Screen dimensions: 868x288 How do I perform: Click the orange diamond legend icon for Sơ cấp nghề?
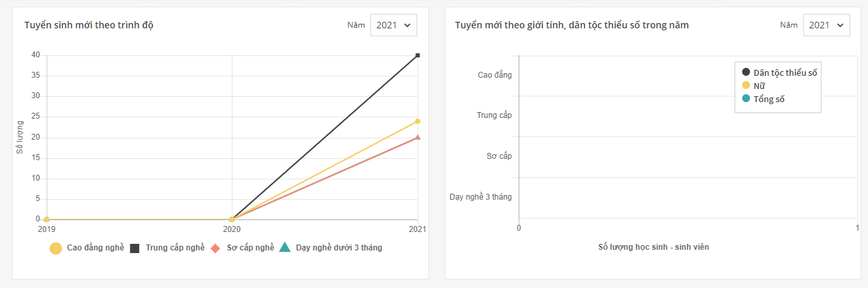[x=214, y=248]
